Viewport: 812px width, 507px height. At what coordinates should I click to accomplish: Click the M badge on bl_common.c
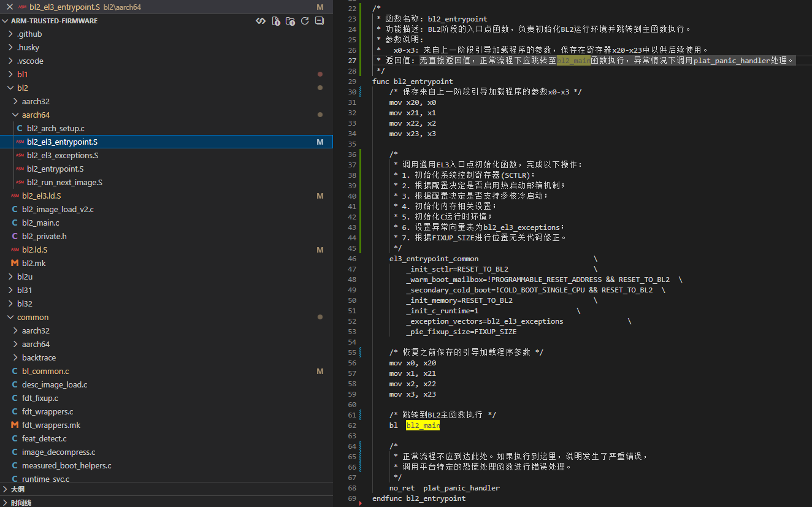[x=320, y=371]
